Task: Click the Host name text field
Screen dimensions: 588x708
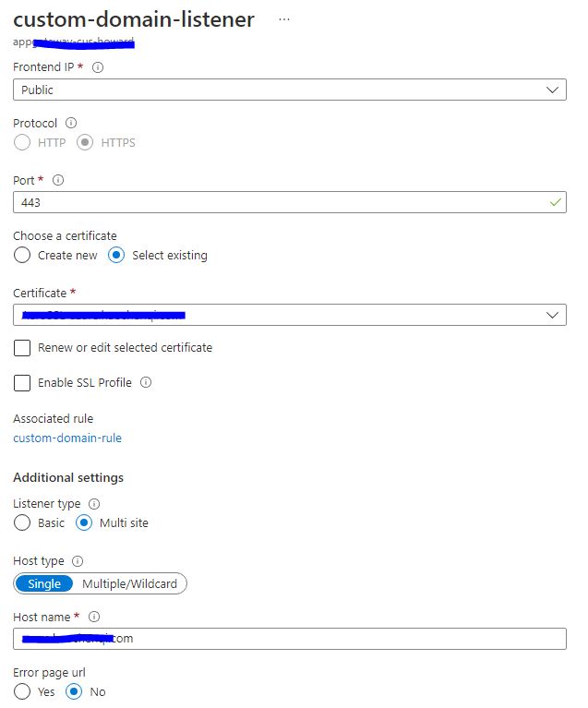Action: [x=289, y=639]
